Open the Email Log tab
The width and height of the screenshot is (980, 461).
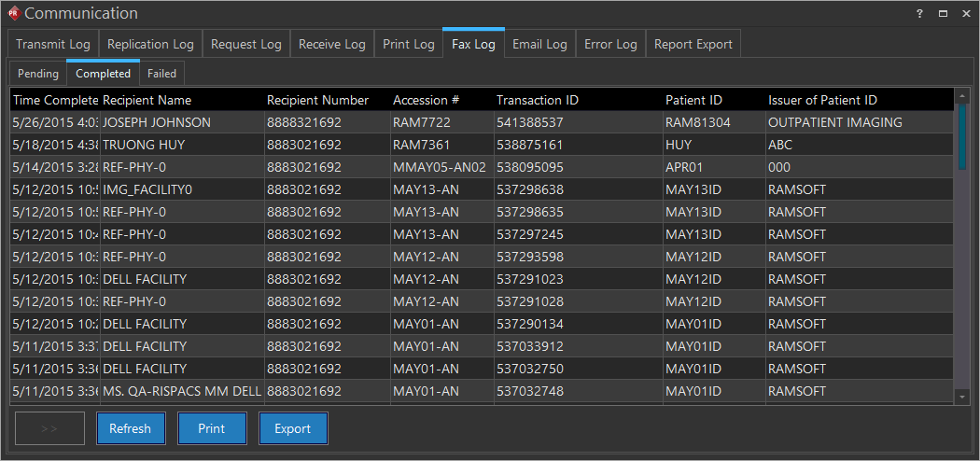pyautogui.click(x=539, y=44)
